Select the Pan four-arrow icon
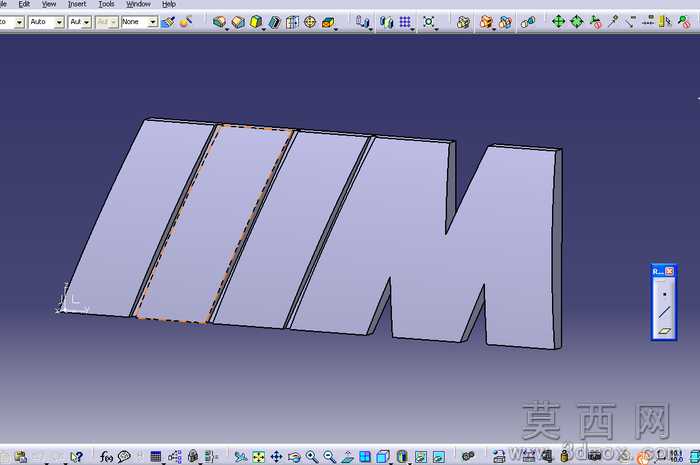Image resolution: width=700 pixels, height=465 pixels. pyautogui.click(x=276, y=457)
